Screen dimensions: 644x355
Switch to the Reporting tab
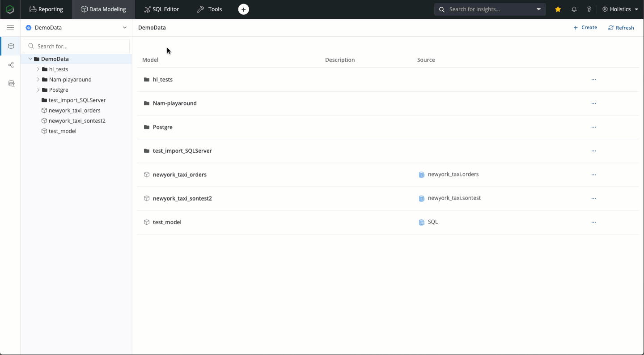coord(46,9)
